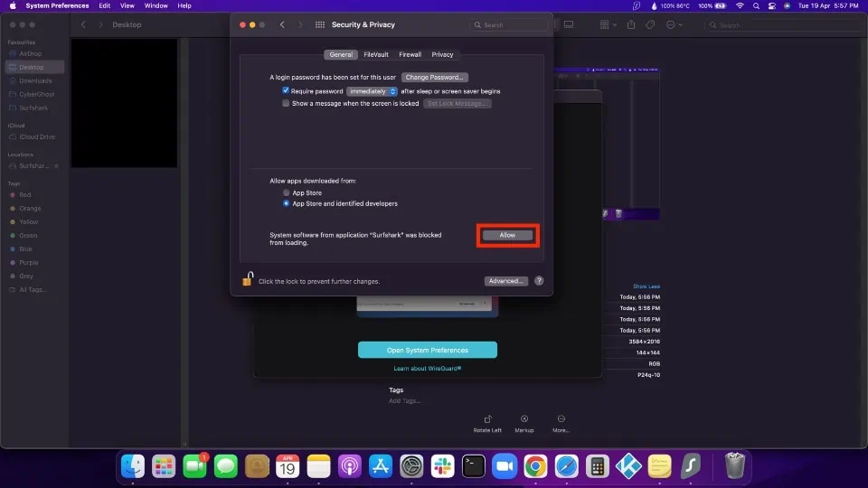This screenshot has width=868, height=488.
Task: Click Finder share toolbar icon
Action: coord(631,25)
